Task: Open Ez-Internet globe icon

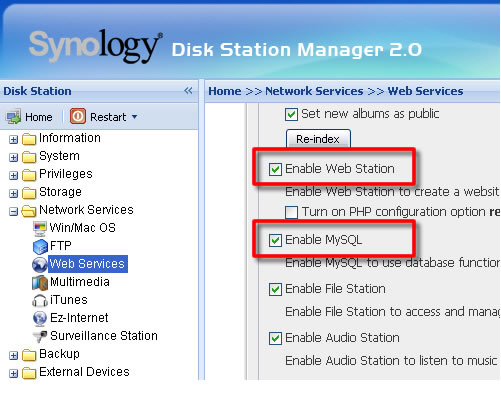Action: coord(40,318)
